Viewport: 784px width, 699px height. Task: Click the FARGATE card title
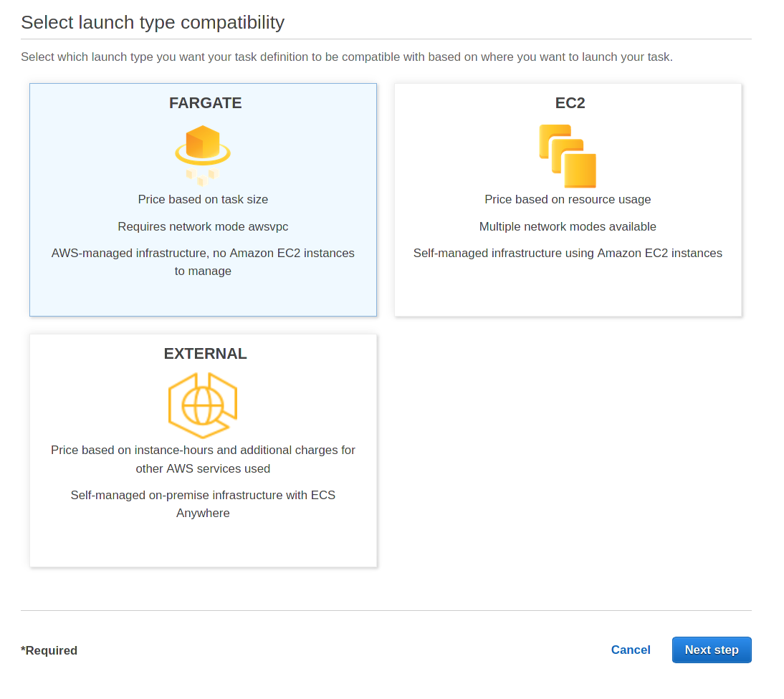[x=205, y=102]
